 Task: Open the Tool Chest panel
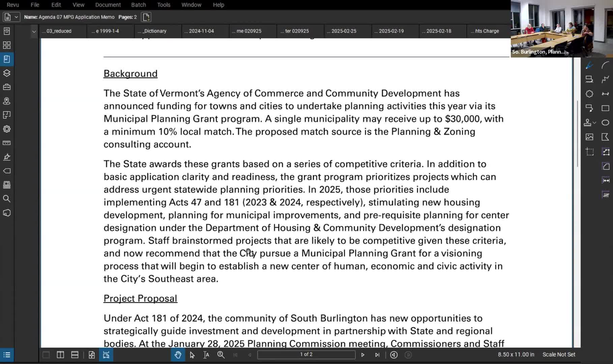pyautogui.click(x=7, y=87)
